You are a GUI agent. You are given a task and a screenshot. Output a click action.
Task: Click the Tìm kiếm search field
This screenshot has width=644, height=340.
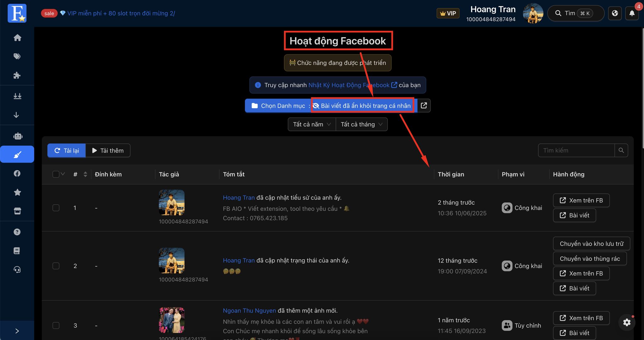coord(576,150)
